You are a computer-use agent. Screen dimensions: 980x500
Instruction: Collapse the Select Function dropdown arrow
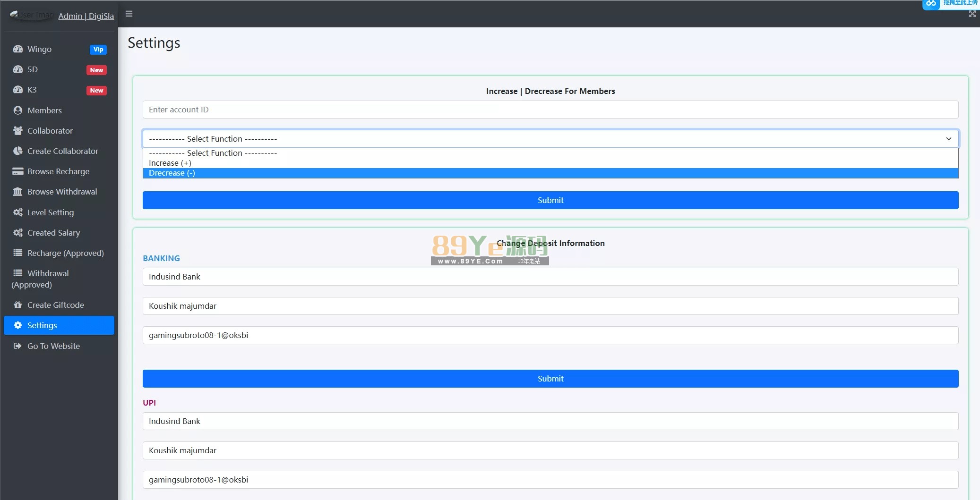point(948,139)
